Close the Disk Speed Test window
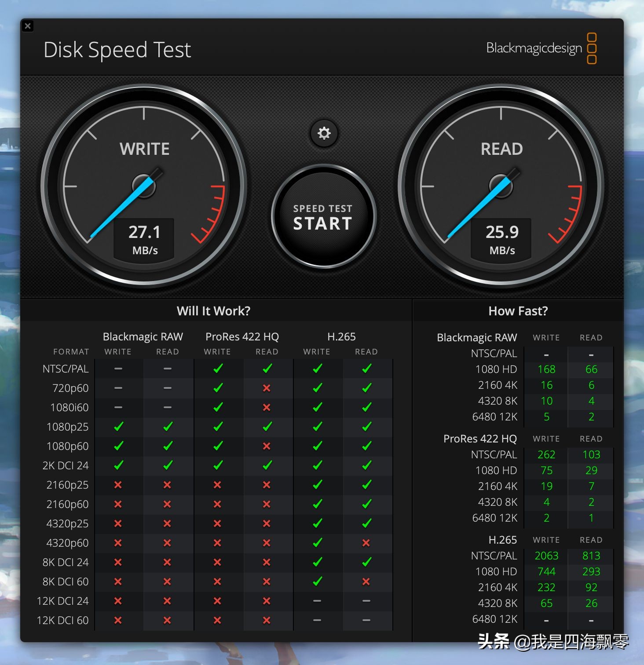This screenshot has height=665, width=644. 28,26
